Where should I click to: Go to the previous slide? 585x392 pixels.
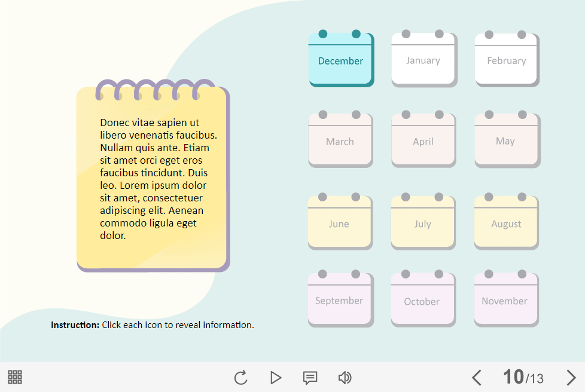[x=477, y=378]
